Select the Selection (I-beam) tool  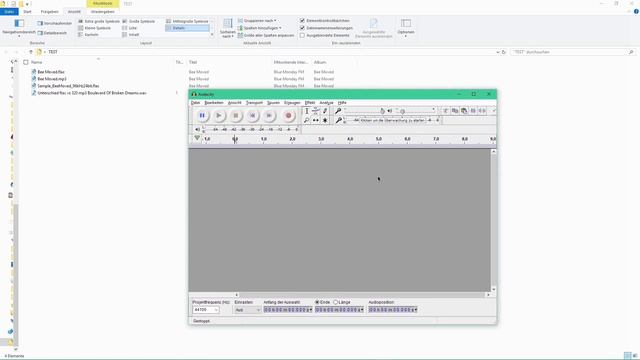pyautogui.click(x=307, y=111)
